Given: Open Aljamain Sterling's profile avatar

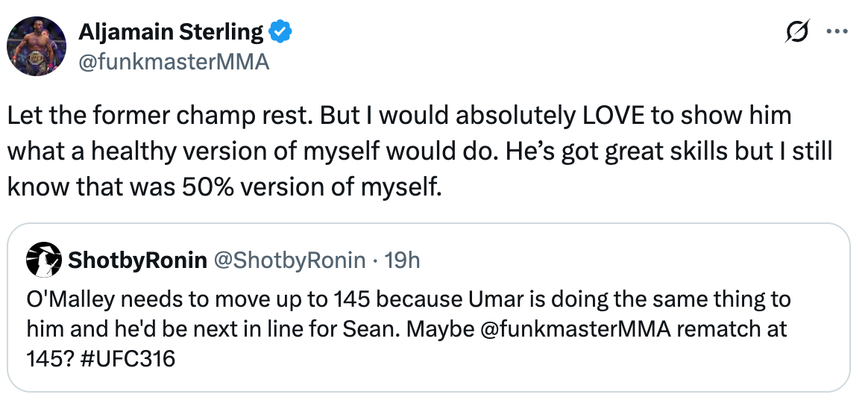Looking at the screenshot, I should (37, 46).
